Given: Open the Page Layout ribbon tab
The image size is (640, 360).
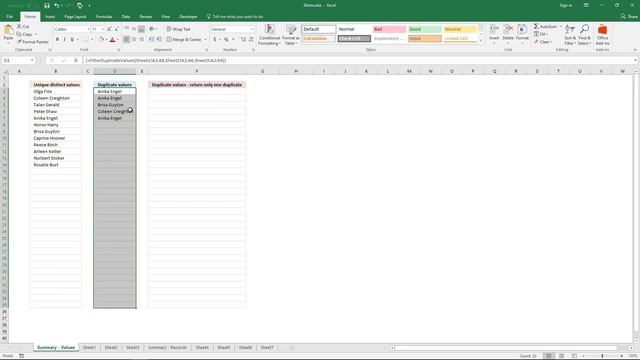Looking at the screenshot, I should click(76, 17).
